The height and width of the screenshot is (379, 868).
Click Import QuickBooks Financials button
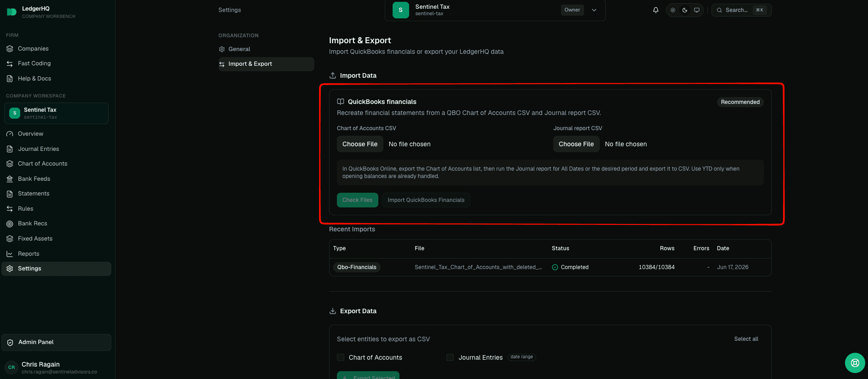pos(426,200)
